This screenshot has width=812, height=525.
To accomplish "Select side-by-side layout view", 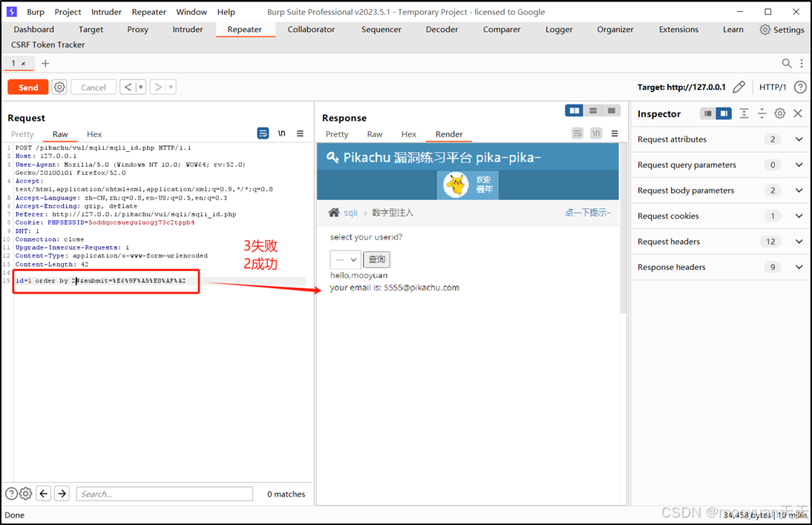I will (x=574, y=110).
